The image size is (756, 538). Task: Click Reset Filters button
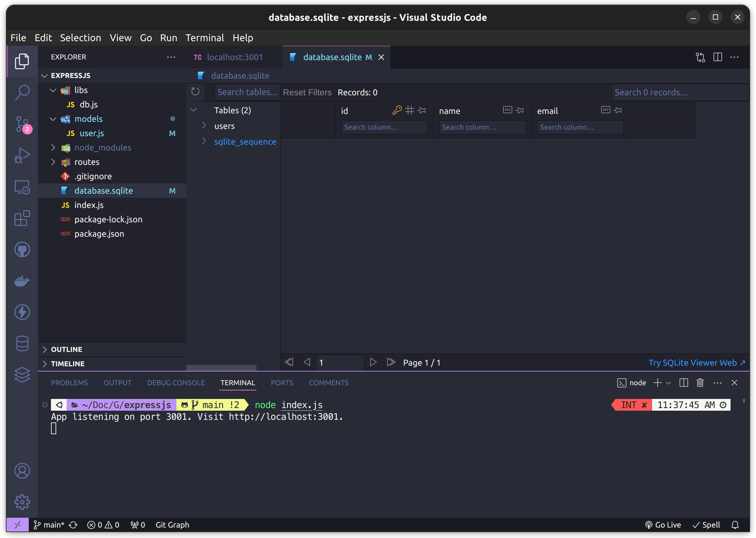(307, 92)
